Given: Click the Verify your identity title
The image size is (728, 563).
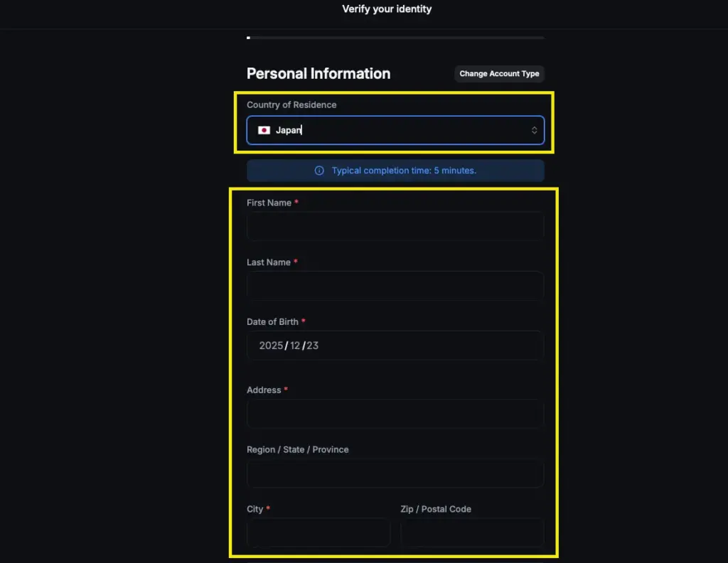Looking at the screenshot, I should 387,9.
